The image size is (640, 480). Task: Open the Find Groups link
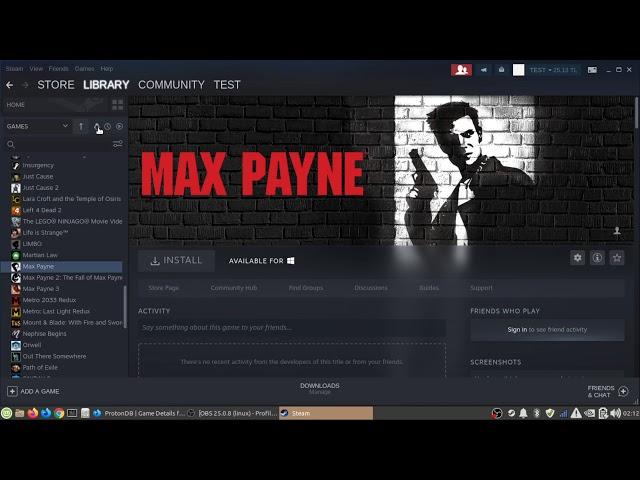[x=306, y=288]
